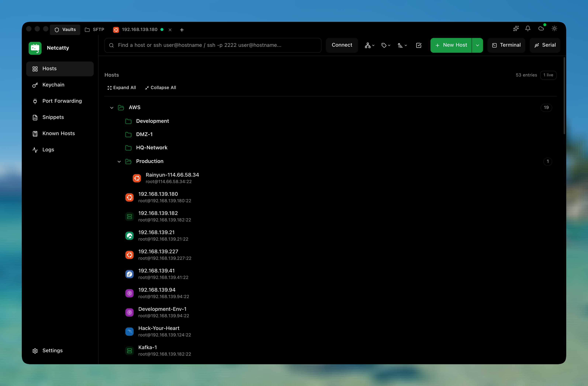588x386 pixels.
Task: Select host name Kafka-1
Action: point(148,347)
